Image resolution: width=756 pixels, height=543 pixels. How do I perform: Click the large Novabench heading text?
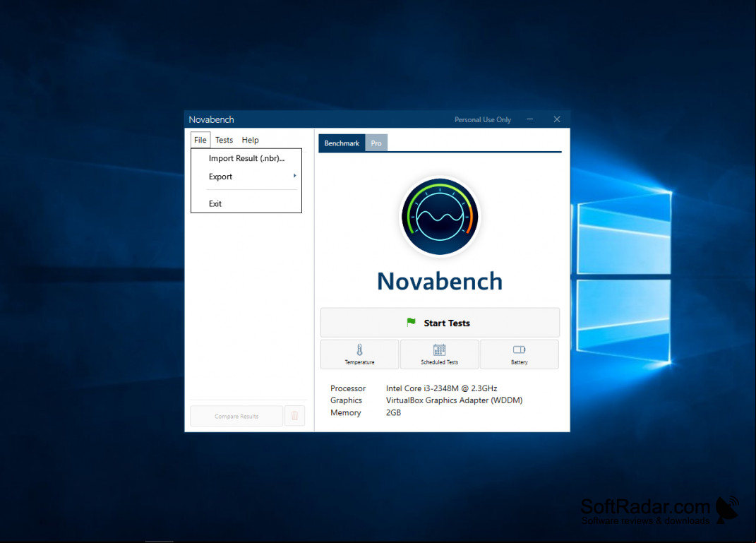(x=440, y=281)
